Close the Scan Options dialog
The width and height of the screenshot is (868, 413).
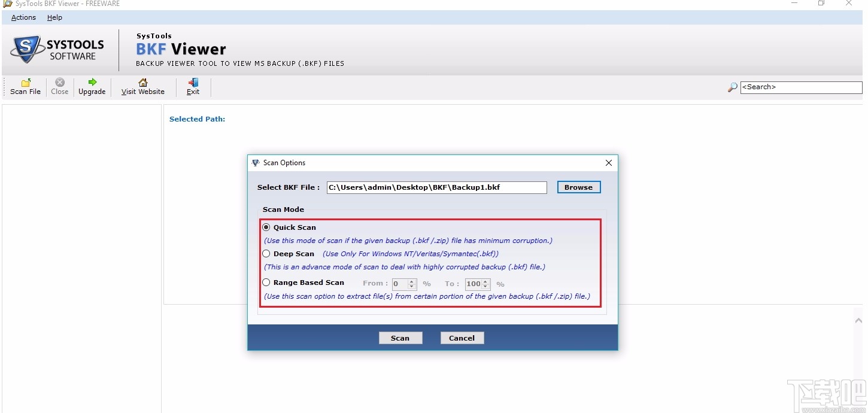coord(609,163)
